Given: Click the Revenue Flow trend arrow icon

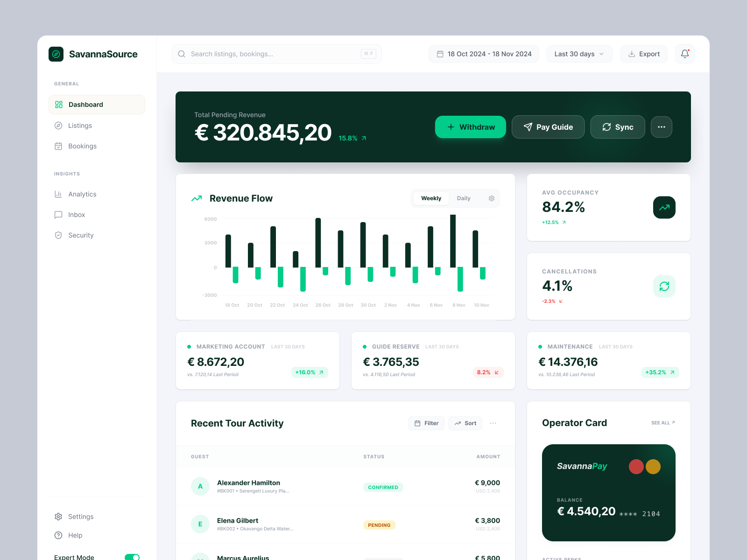Looking at the screenshot, I should pyautogui.click(x=197, y=198).
